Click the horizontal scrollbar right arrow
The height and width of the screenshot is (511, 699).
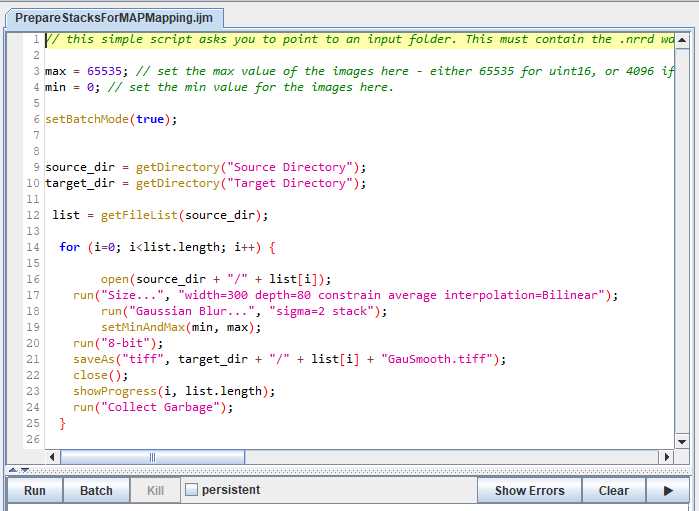click(x=666, y=457)
